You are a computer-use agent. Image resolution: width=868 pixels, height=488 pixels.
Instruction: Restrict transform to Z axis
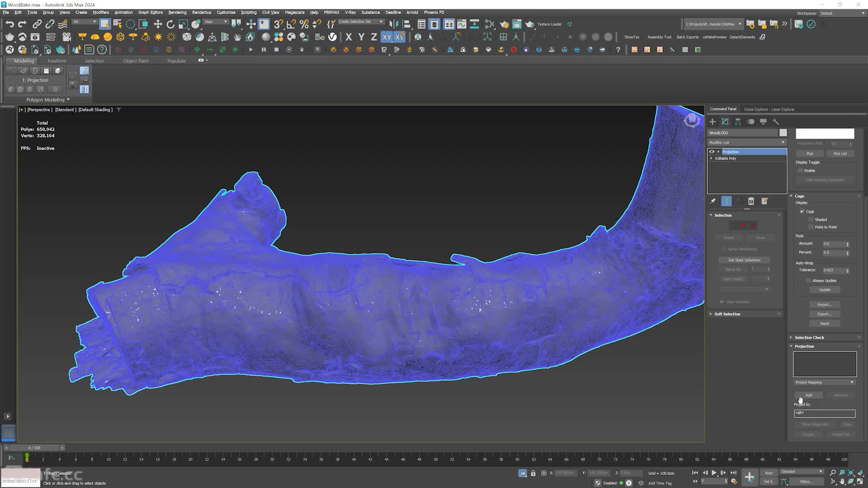coord(374,37)
